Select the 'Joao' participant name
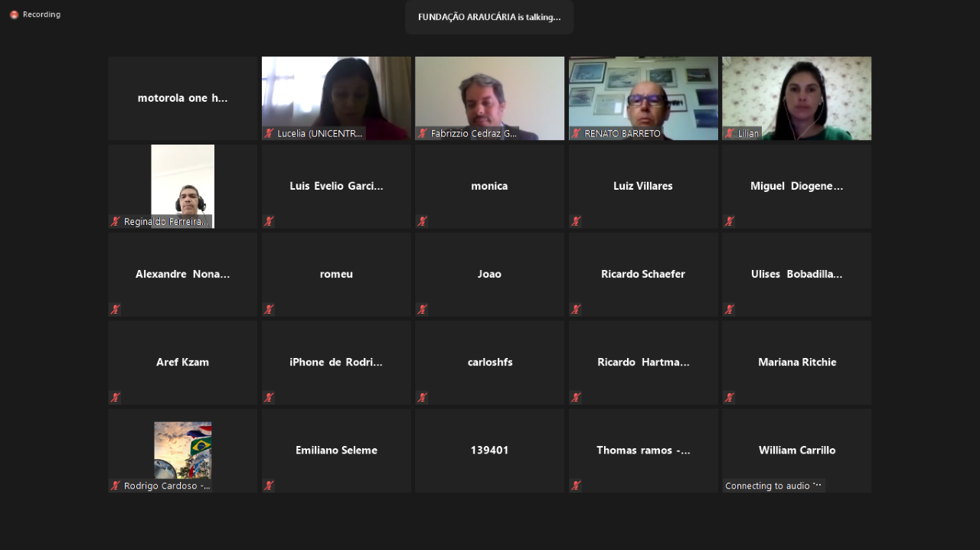 [489, 274]
